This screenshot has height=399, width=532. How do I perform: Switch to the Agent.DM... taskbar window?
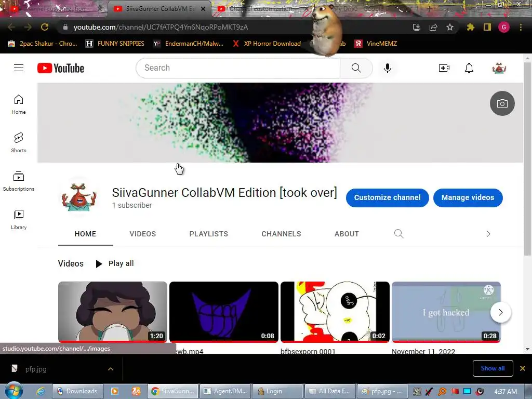pos(225,391)
